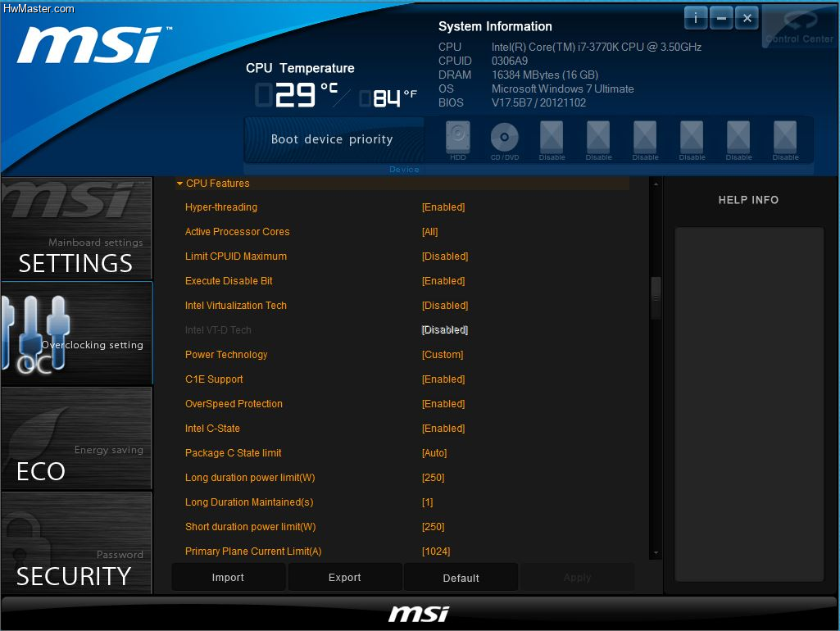Open the OC overclocking setting section
The image size is (840, 631).
[76, 334]
